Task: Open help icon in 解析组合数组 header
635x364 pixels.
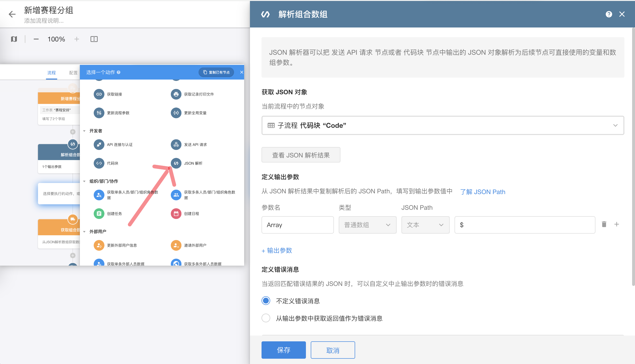Action: pyautogui.click(x=608, y=14)
